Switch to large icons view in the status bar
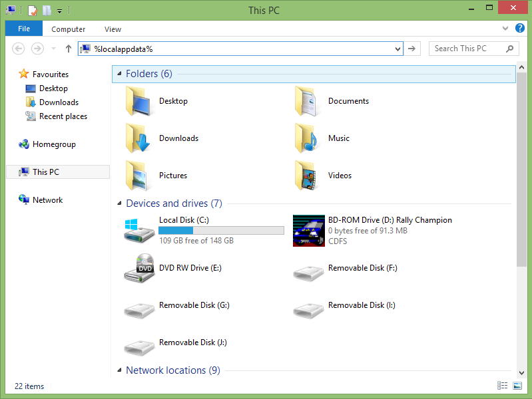532x399 pixels. click(517, 386)
